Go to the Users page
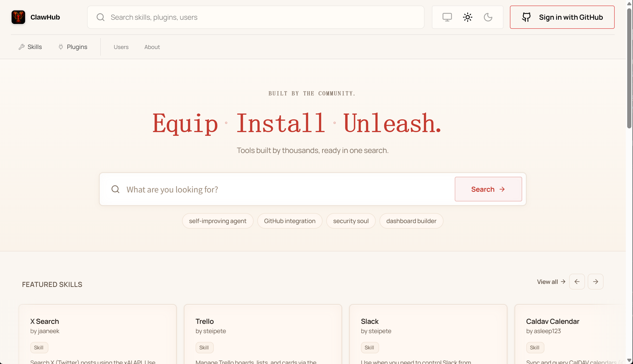The height and width of the screenshot is (364, 633). tap(121, 47)
